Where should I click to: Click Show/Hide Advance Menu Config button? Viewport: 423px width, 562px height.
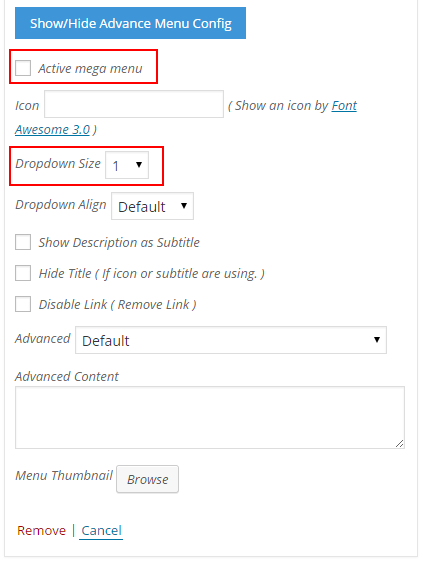(x=130, y=23)
